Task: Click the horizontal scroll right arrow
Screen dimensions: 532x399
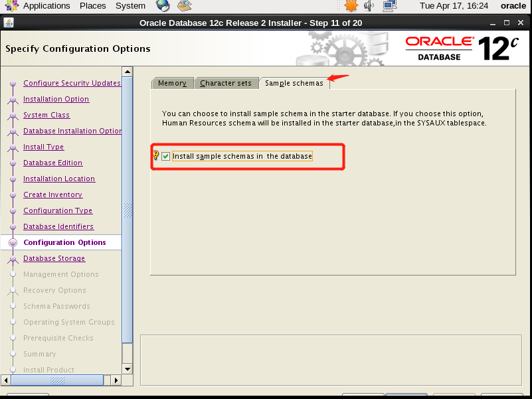Action: click(x=116, y=380)
